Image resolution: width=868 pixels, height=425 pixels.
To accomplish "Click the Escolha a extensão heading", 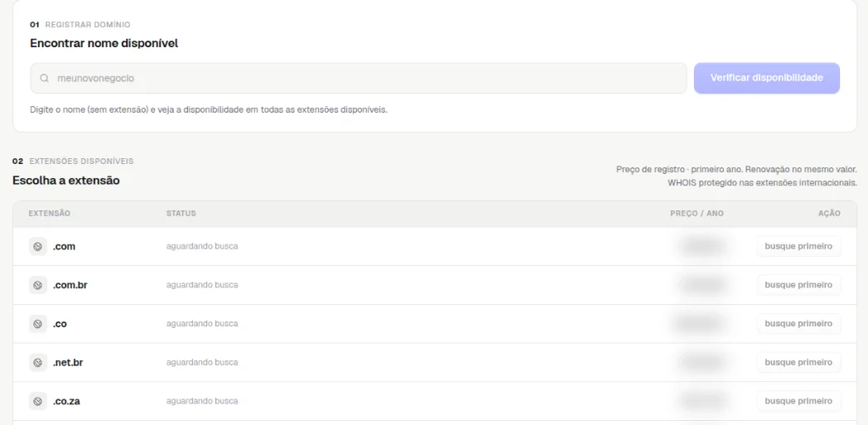I will 66,181.
